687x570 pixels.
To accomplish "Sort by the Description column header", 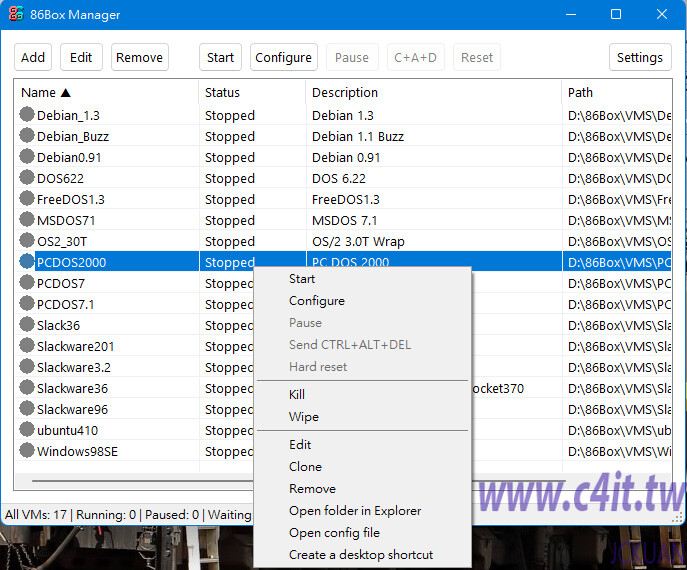I will point(433,92).
